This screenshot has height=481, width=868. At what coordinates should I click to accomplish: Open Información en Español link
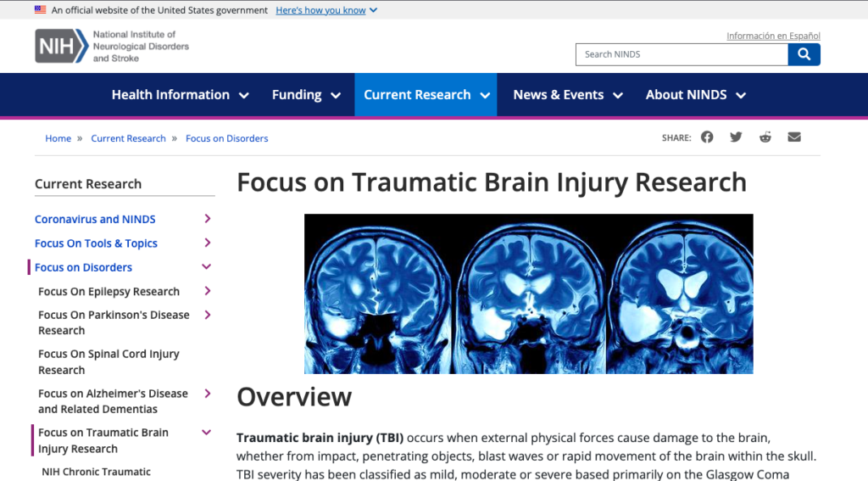pyautogui.click(x=773, y=36)
